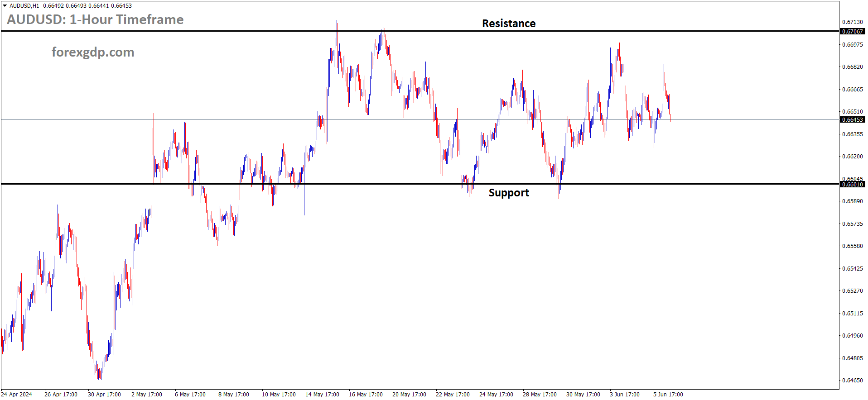Click the 24 Apr 2024 date label
Screen dimensions: 868x400
(17, 395)
